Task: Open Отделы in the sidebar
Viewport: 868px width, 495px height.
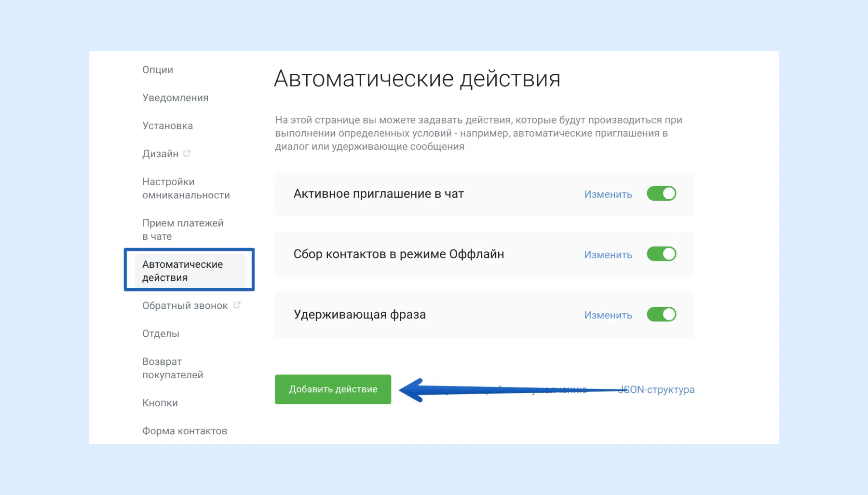Action: point(161,334)
